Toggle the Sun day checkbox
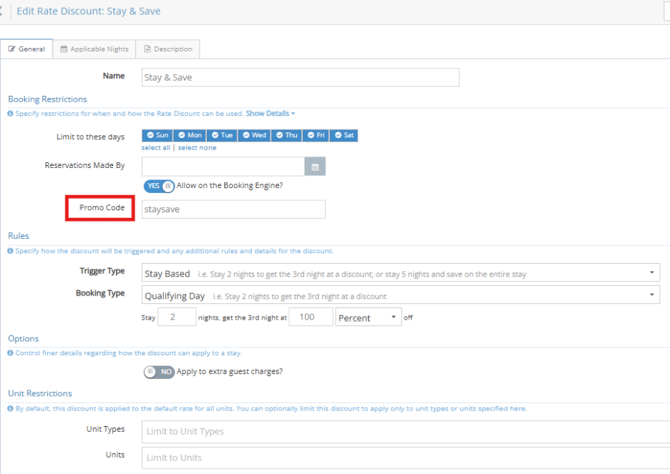 (x=157, y=135)
